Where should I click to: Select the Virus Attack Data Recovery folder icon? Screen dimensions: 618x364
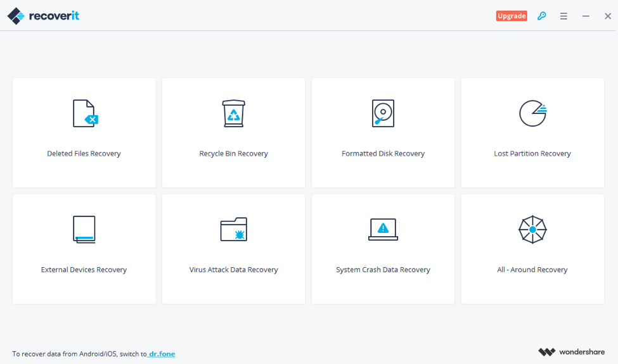[x=234, y=230]
